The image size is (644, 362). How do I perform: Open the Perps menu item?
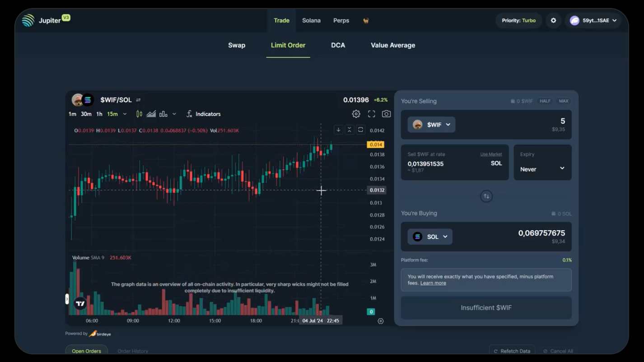[x=341, y=20]
